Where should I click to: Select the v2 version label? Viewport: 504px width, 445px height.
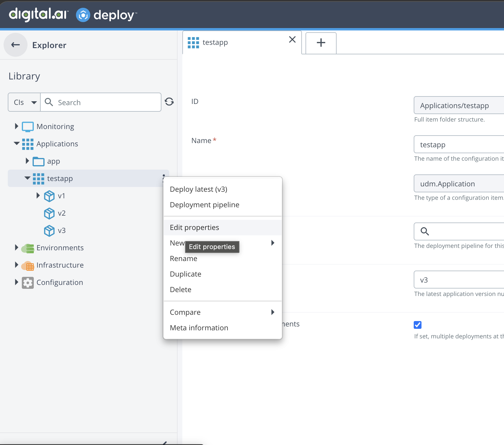(62, 213)
